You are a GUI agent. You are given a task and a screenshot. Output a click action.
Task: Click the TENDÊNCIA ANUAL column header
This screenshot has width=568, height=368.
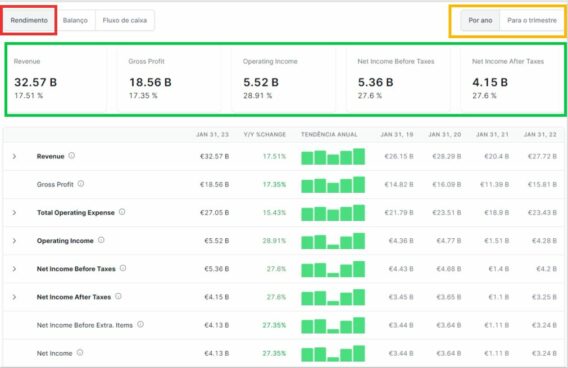coord(329,134)
